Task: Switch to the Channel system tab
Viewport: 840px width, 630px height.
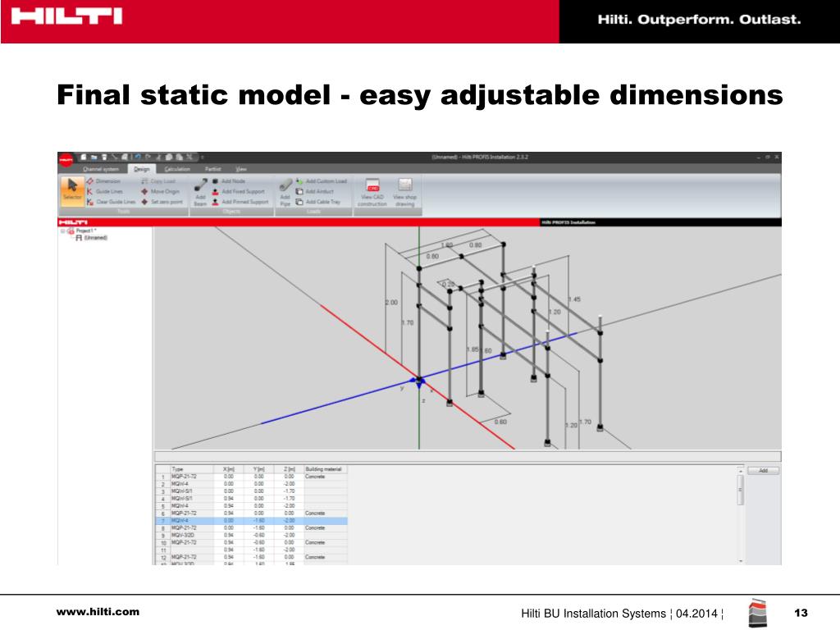Action: (101, 169)
